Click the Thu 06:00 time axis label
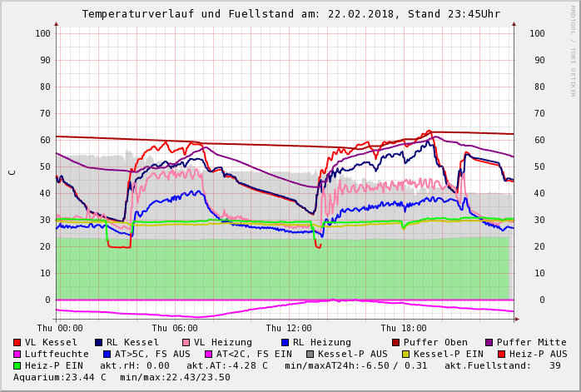The image size is (581, 392). point(175,328)
